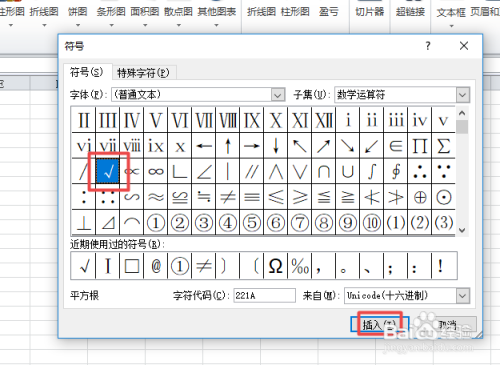
Task: Pick the up arrow symbol
Action: pos(228,146)
